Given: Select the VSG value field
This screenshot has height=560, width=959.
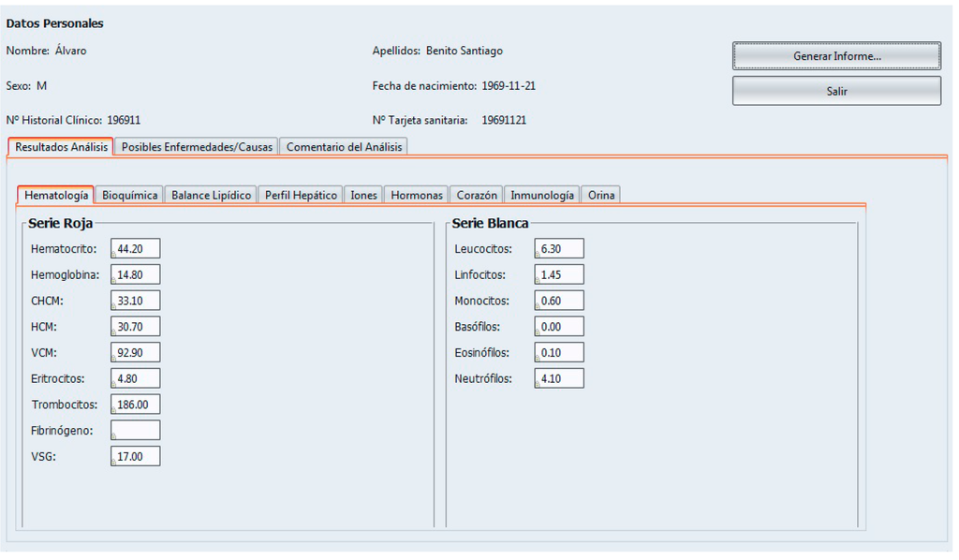Looking at the screenshot, I should pos(136,456).
